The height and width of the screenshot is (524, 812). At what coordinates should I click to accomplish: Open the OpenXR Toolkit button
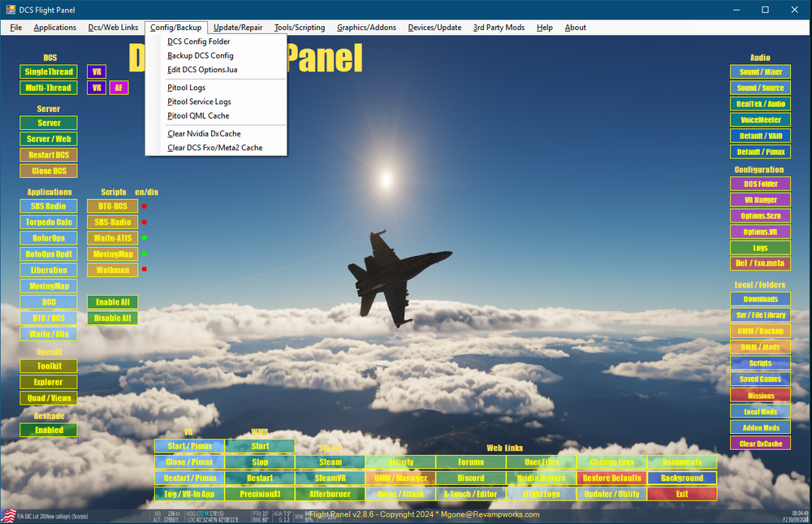tap(49, 366)
